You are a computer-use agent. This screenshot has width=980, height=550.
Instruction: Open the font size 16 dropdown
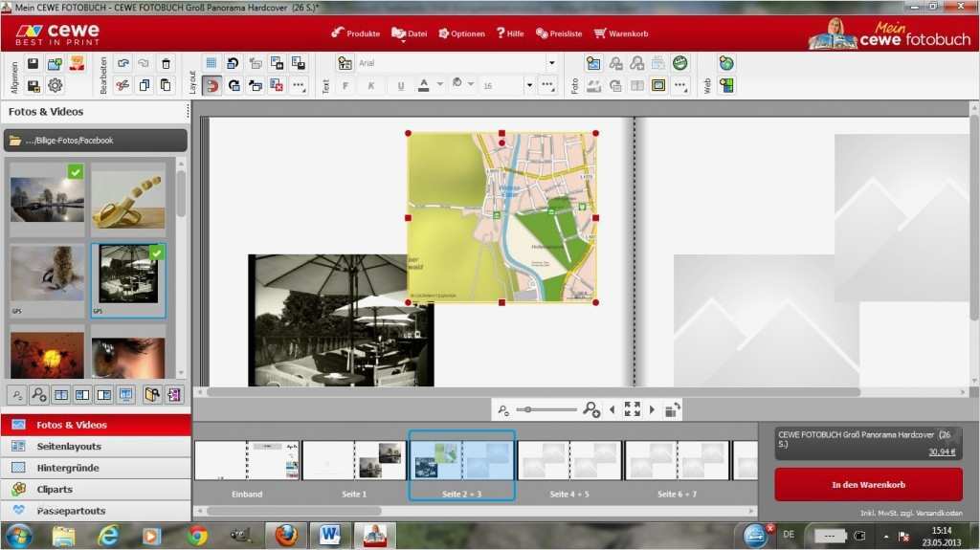coord(528,85)
